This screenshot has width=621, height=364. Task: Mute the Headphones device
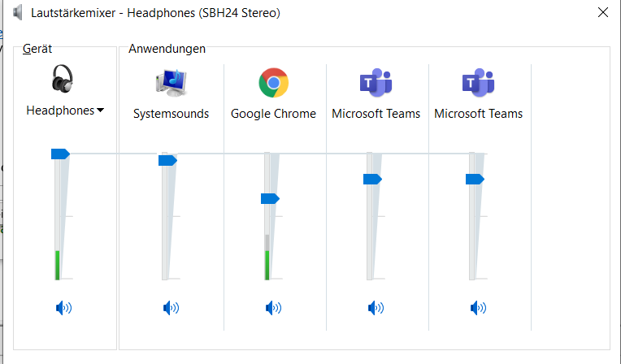[63, 308]
